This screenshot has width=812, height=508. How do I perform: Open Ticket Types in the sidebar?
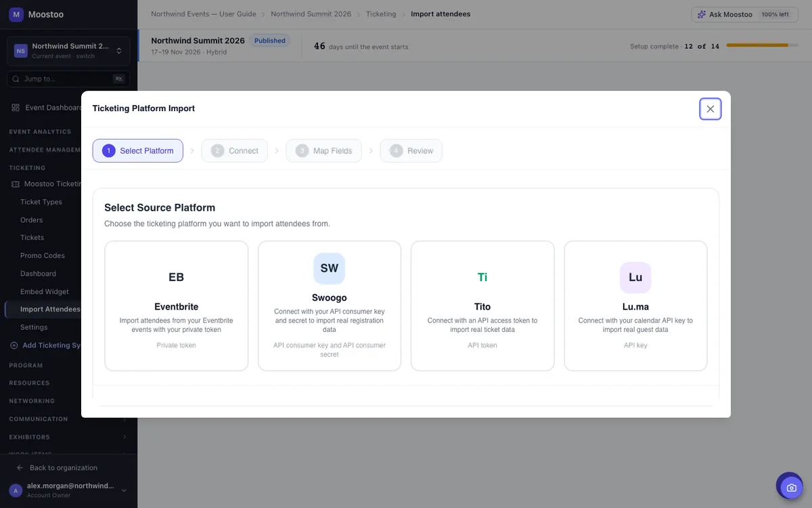(41, 202)
